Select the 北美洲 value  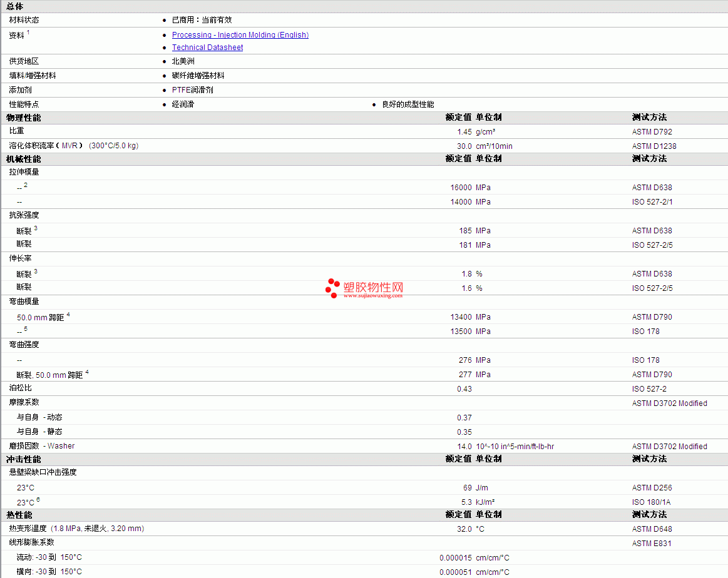[183, 61]
